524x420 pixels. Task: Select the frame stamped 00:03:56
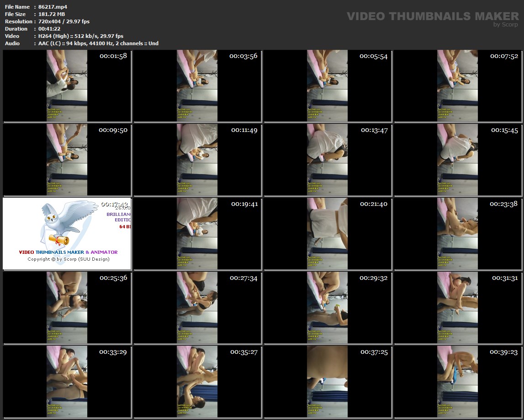tap(197, 86)
